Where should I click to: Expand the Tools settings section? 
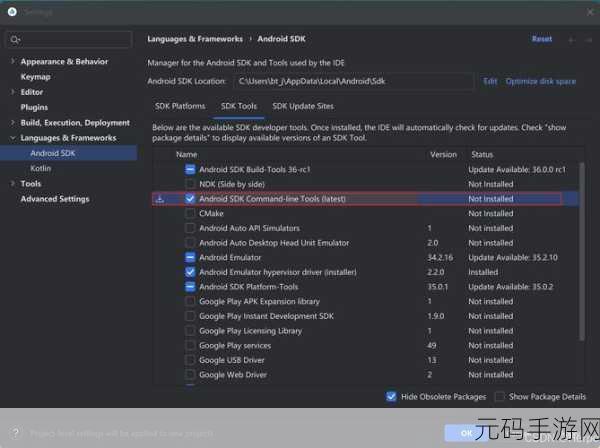pyautogui.click(x=13, y=184)
